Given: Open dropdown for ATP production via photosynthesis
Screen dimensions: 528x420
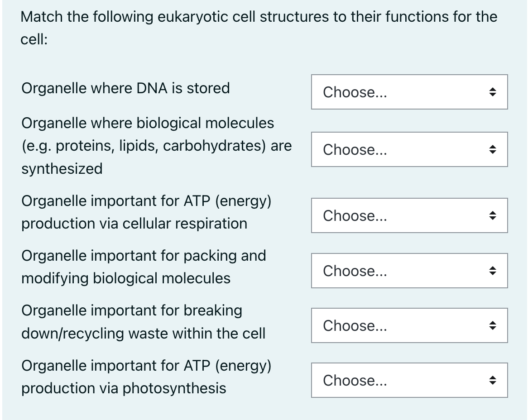Looking at the screenshot, I should pos(409,380).
